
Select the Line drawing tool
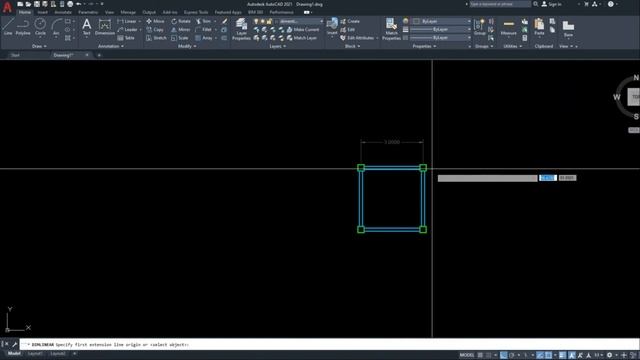click(x=8, y=27)
